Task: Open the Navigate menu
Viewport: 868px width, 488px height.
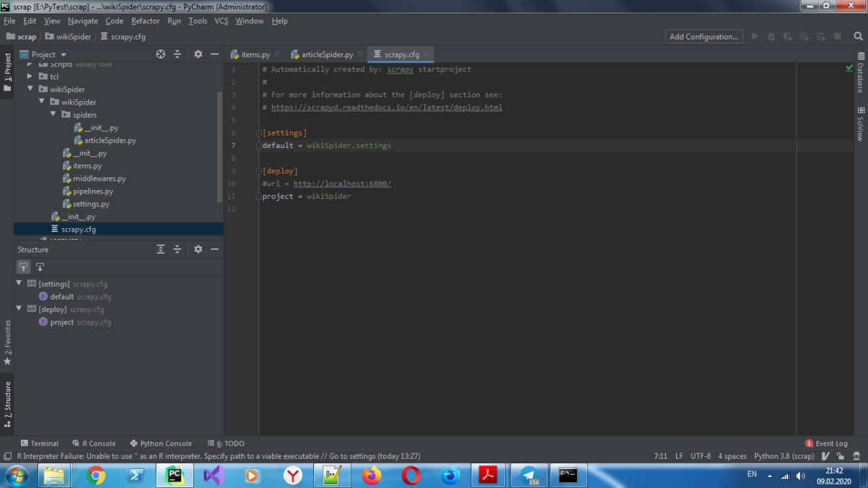Action: pyautogui.click(x=83, y=21)
